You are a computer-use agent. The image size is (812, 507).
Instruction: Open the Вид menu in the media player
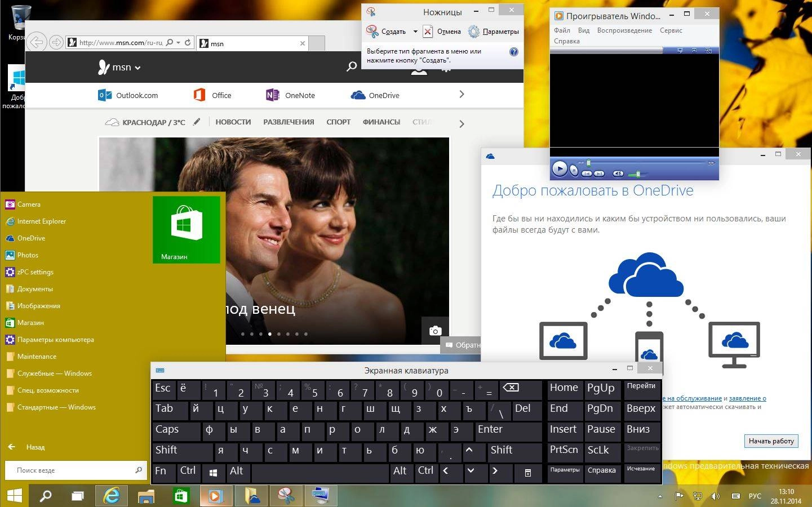[x=584, y=30]
